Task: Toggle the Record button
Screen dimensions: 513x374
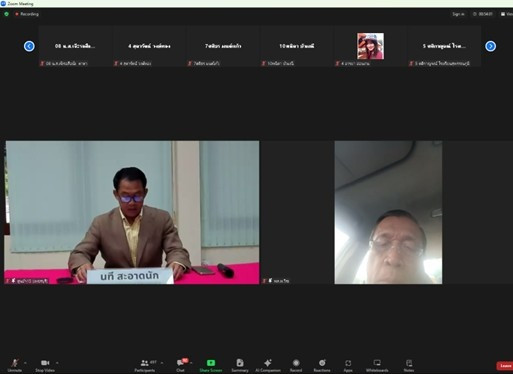Action: click(296, 365)
